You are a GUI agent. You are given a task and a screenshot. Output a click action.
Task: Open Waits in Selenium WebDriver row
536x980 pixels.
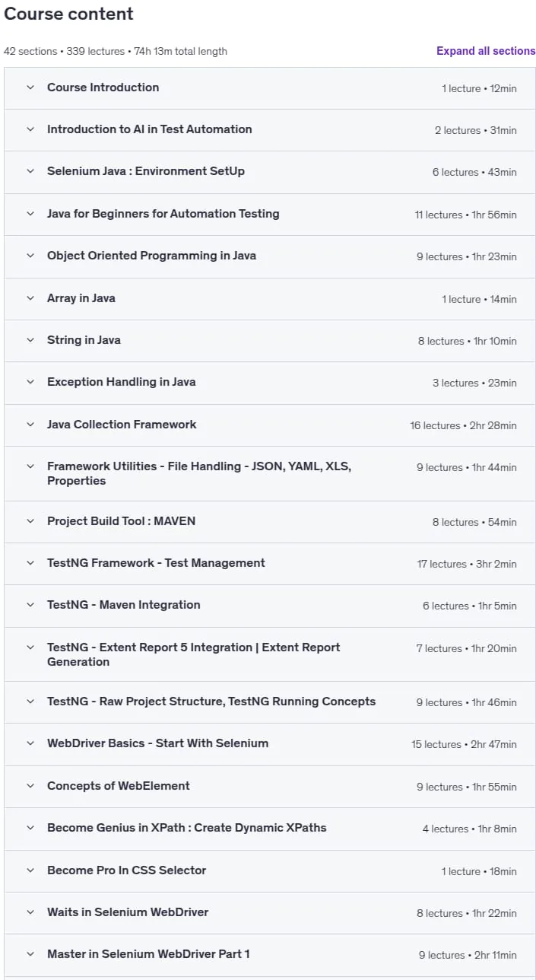click(x=270, y=913)
